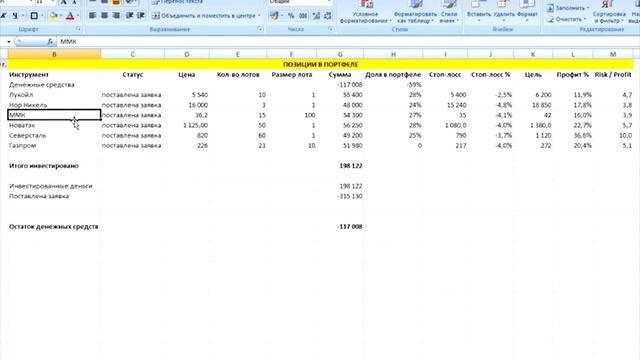640x360 pixels.
Task: Select the stop-loss cell 15 240
Action: click(445, 105)
